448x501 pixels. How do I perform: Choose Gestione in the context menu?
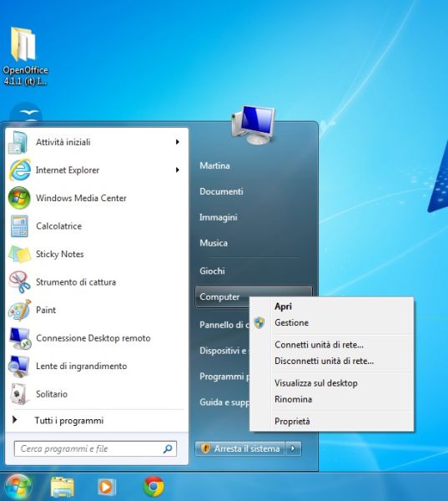click(x=291, y=322)
